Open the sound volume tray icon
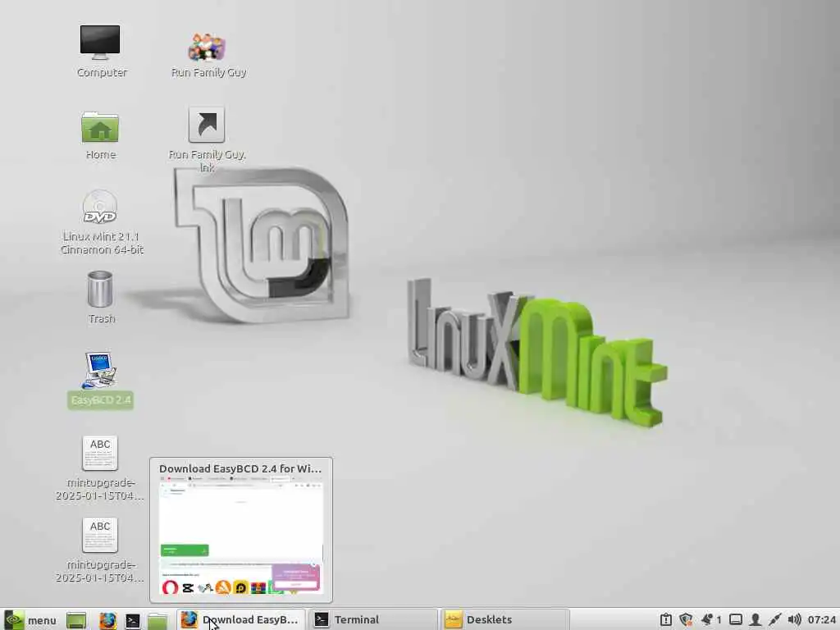The width and height of the screenshot is (840, 630). pyautogui.click(x=794, y=620)
